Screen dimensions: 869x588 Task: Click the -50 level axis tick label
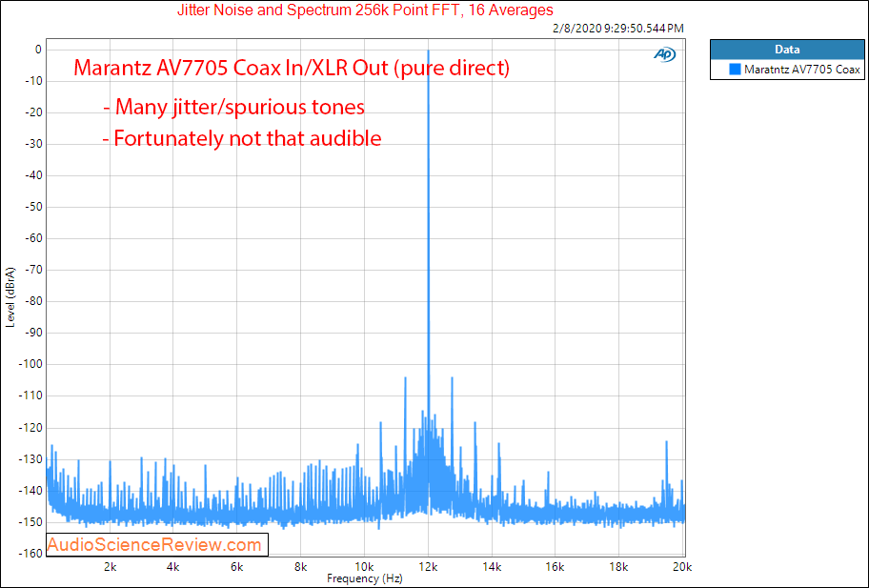pyautogui.click(x=32, y=207)
